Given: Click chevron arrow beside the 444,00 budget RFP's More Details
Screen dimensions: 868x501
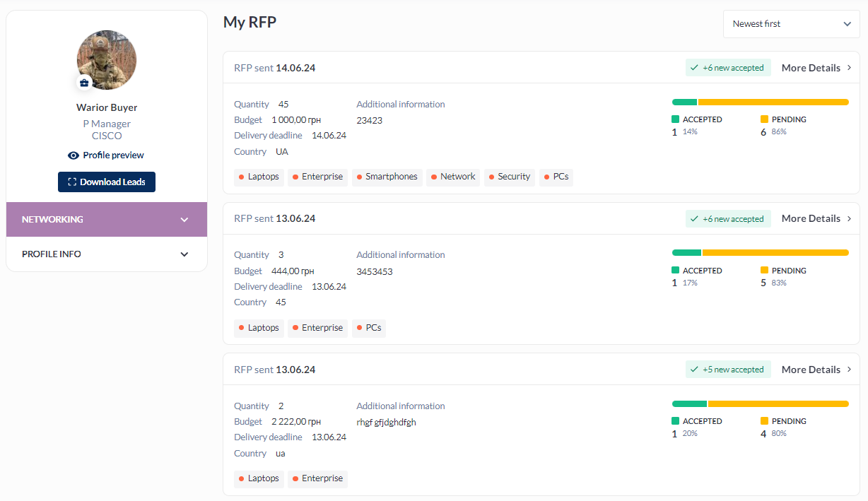Looking at the screenshot, I should coord(849,219).
